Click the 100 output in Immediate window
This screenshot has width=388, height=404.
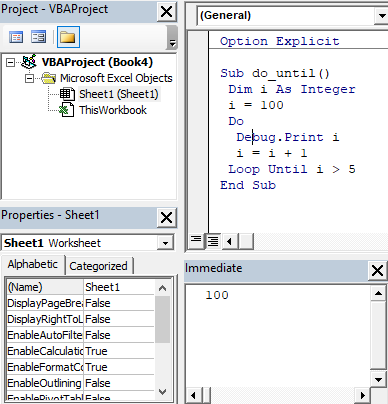pos(217,295)
